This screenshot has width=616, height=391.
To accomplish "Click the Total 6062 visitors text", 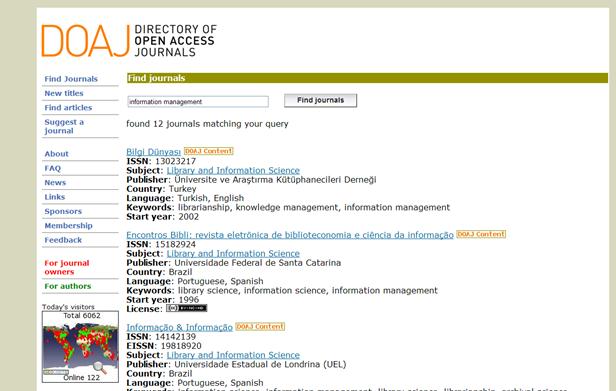I will [x=82, y=316].
